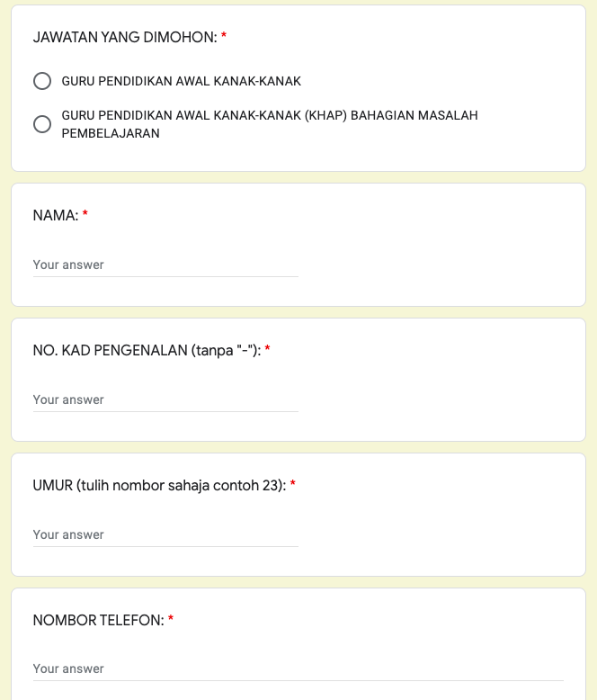Activate the UMUR answer input

(165, 535)
